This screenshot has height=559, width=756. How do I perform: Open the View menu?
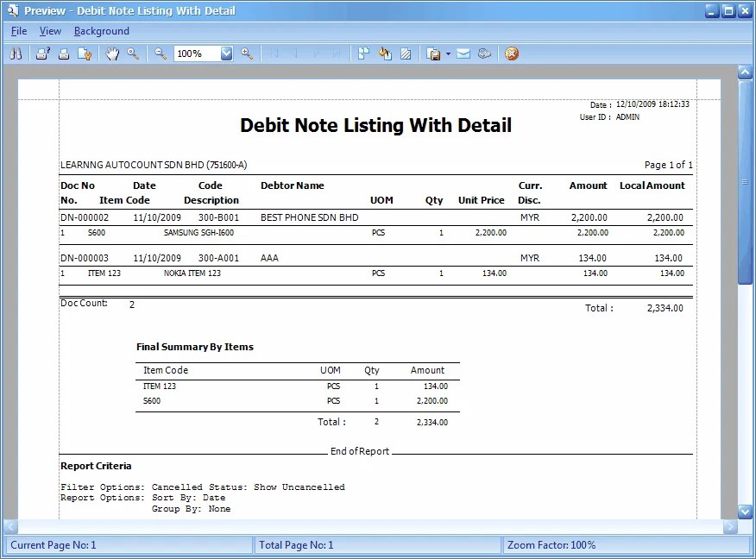pyautogui.click(x=50, y=30)
